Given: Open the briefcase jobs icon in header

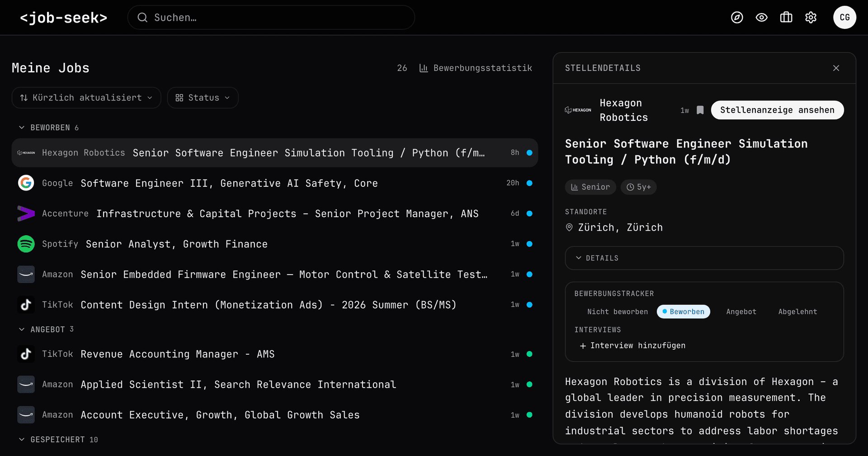Looking at the screenshot, I should pyautogui.click(x=786, y=18).
